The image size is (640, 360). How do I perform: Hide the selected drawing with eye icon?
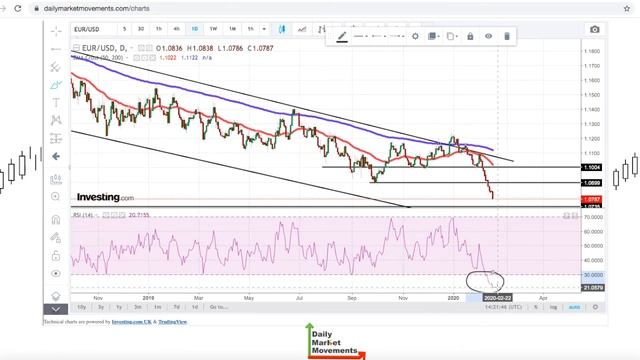click(x=488, y=36)
